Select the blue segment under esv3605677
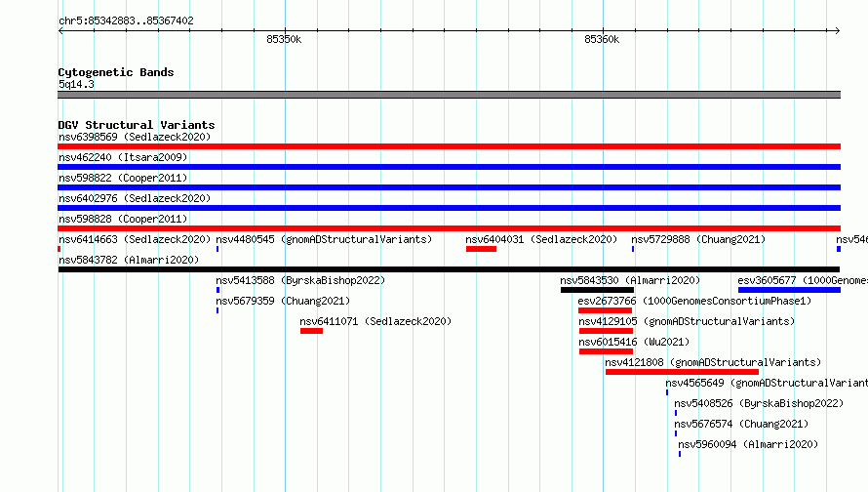 789,290
